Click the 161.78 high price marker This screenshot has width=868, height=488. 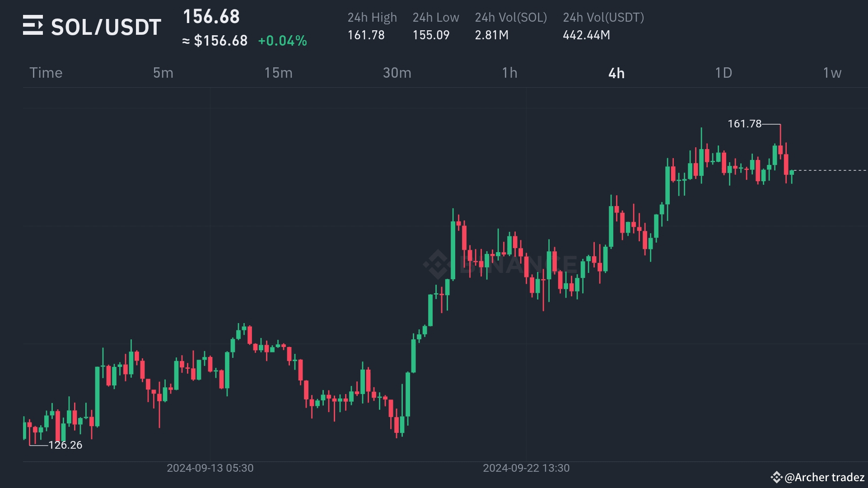click(x=744, y=123)
